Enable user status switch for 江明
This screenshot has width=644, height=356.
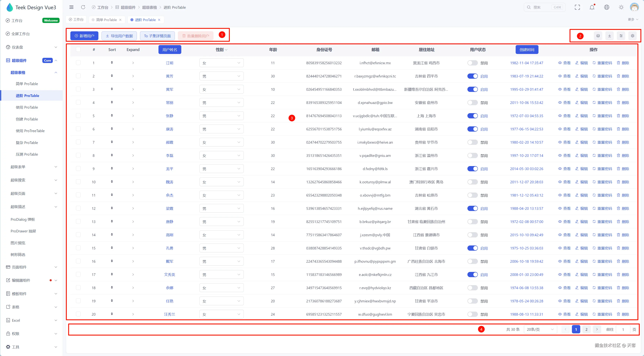472,63
